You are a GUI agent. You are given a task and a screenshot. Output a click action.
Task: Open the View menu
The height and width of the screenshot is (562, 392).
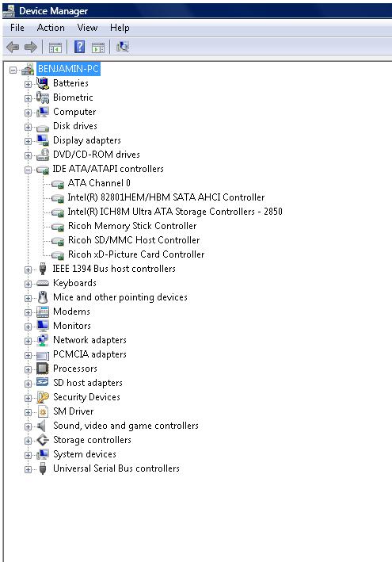pos(87,28)
